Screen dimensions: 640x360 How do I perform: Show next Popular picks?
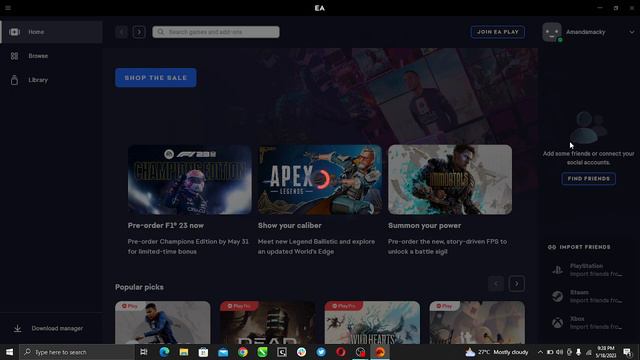coord(517,284)
